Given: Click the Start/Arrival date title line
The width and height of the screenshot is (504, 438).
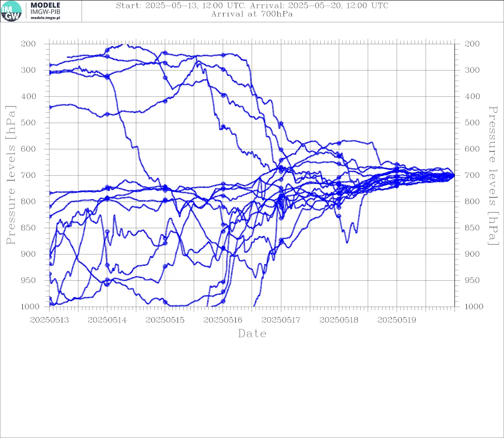Looking at the screenshot, I should pos(252,6).
